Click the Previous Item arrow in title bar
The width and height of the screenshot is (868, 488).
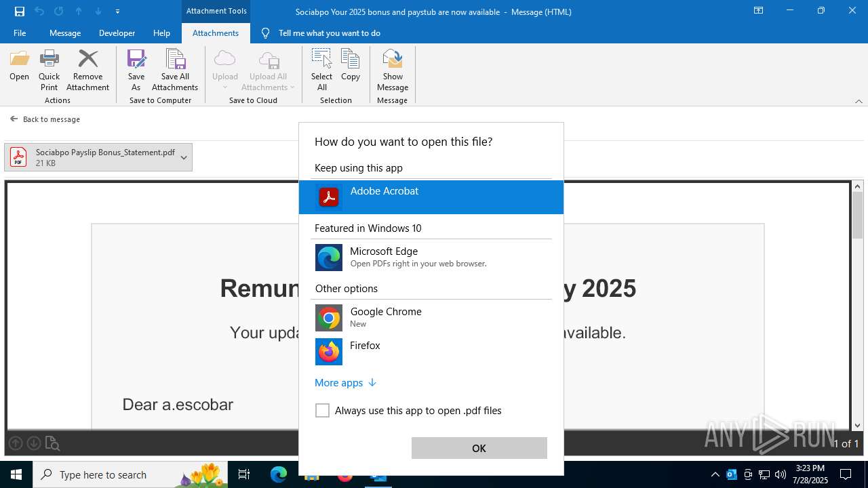click(x=79, y=12)
